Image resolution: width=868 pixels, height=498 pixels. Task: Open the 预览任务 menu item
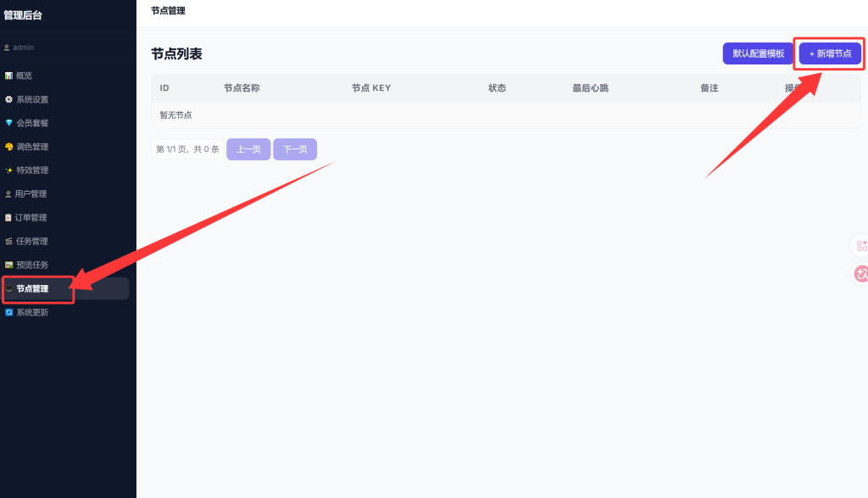[32, 265]
